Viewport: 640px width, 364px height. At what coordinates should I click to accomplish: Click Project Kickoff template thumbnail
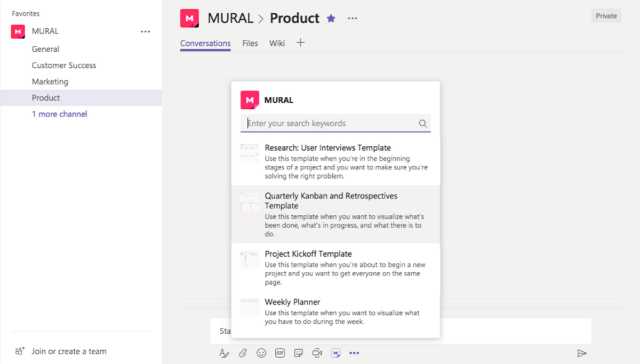point(250,259)
